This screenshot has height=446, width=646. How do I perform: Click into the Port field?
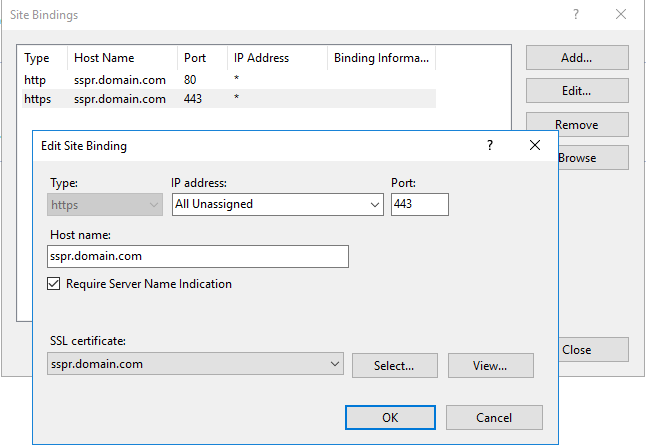(419, 204)
